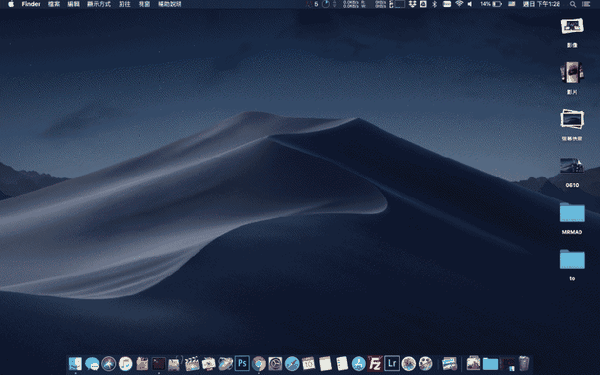This screenshot has height=375, width=600.
Task: Open the Dropbox menu bar icon
Action: coord(412,4)
